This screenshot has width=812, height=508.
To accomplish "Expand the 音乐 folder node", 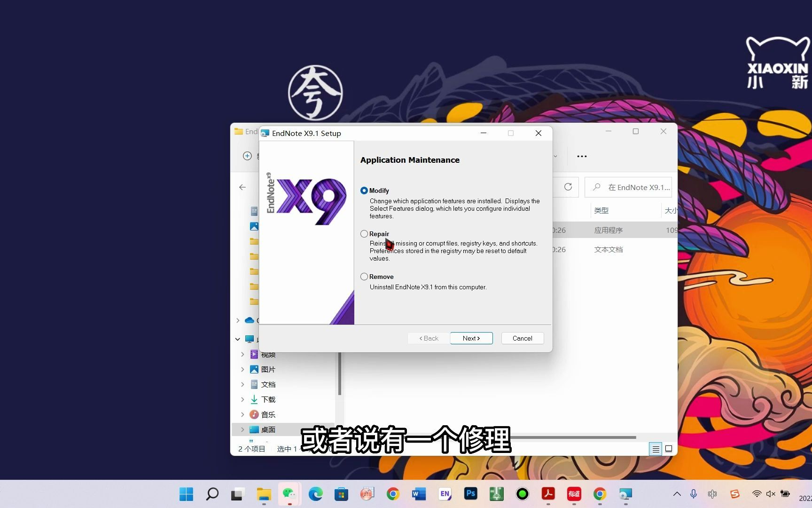I will coord(242,414).
